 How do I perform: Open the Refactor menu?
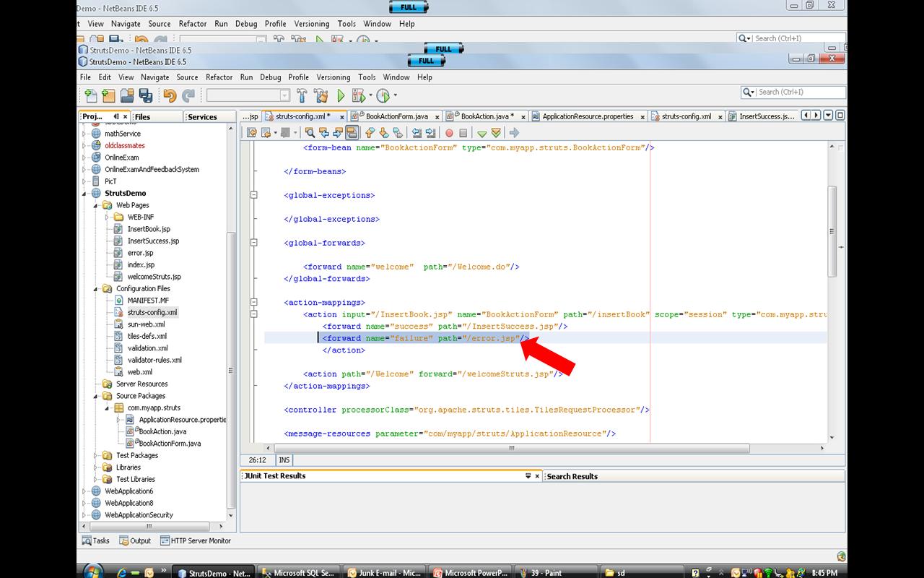(219, 77)
